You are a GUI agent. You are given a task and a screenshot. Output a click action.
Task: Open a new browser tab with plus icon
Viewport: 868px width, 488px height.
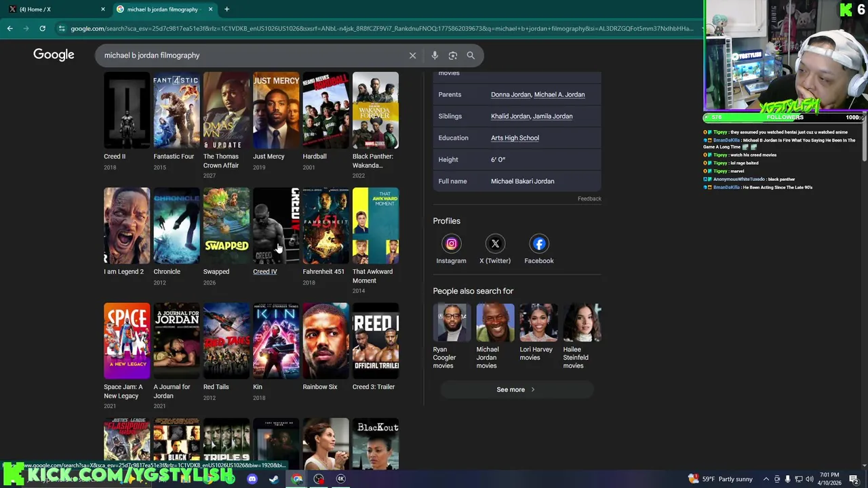coord(226,9)
